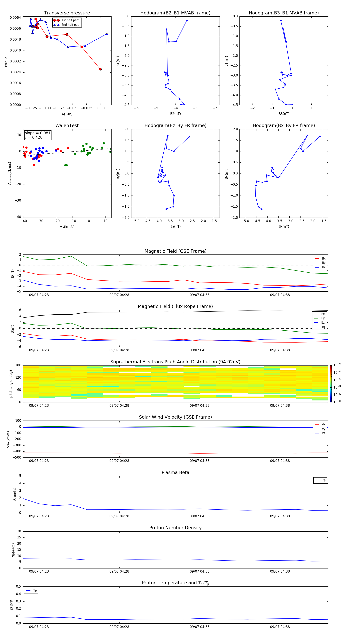The width and height of the screenshot is (351, 644).
Task: Click the "09/07 04:28" tick under Plasma Beta plot
Action: 119,516
